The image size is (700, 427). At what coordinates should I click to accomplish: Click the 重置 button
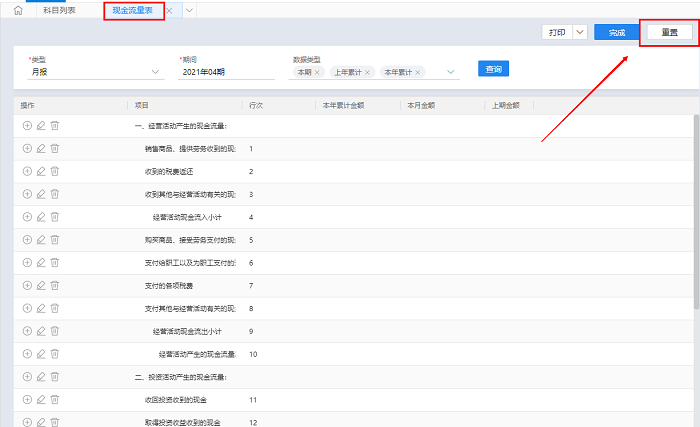pos(668,32)
